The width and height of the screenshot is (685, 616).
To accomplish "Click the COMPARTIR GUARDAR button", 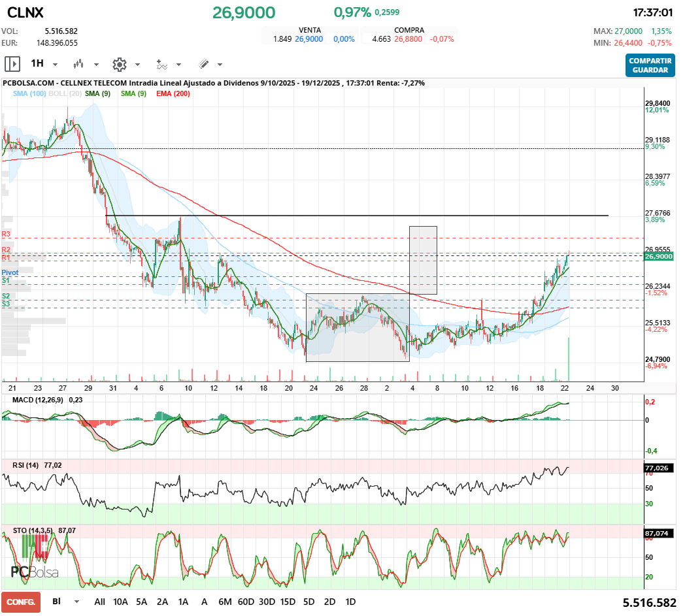I will pyautogui.click(x=650, y=67).
